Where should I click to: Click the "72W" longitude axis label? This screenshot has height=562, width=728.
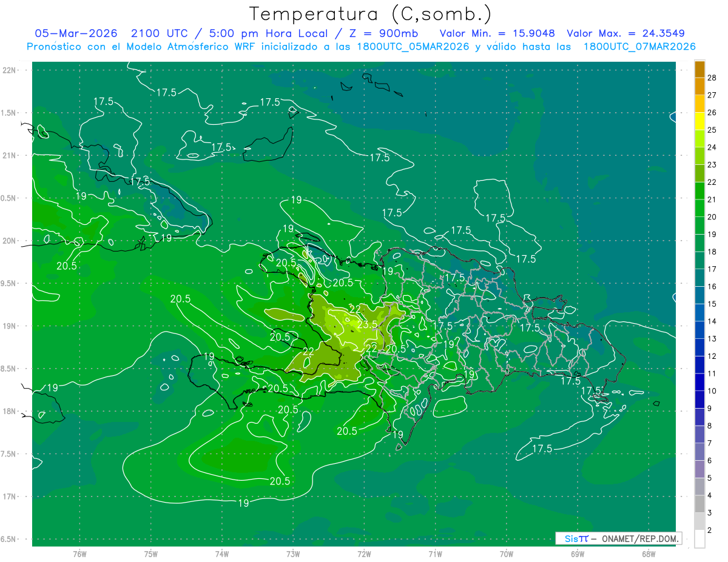(364, 554)
